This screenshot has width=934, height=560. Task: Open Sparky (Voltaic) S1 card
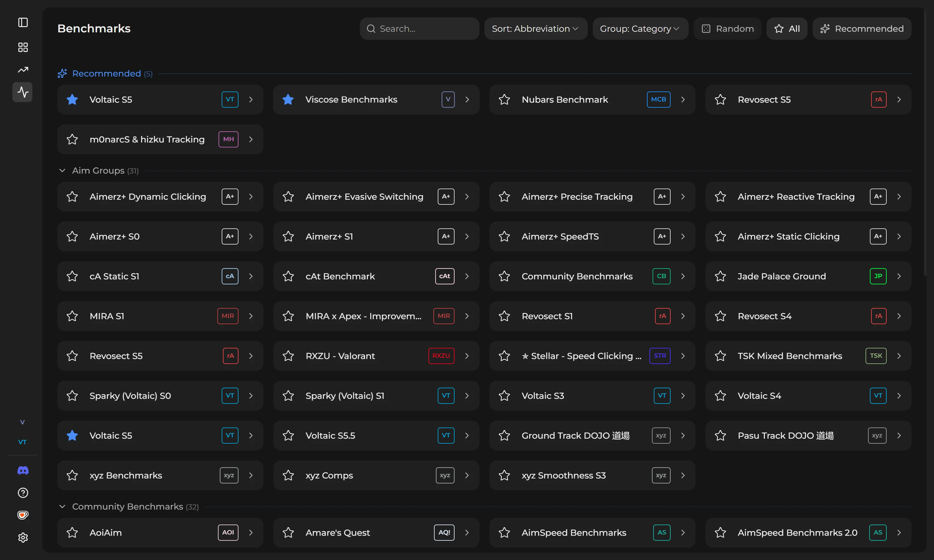pyautogui.click(x=376, y=395)
